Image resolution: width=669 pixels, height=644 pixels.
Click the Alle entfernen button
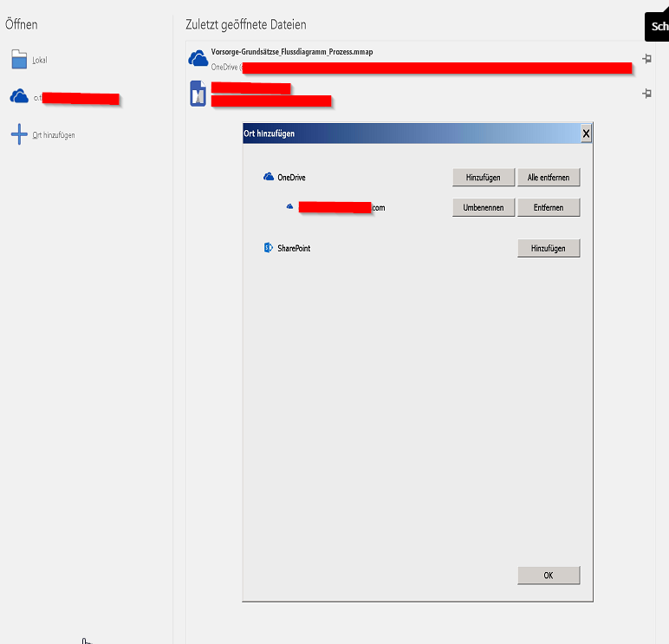[549, 177]
